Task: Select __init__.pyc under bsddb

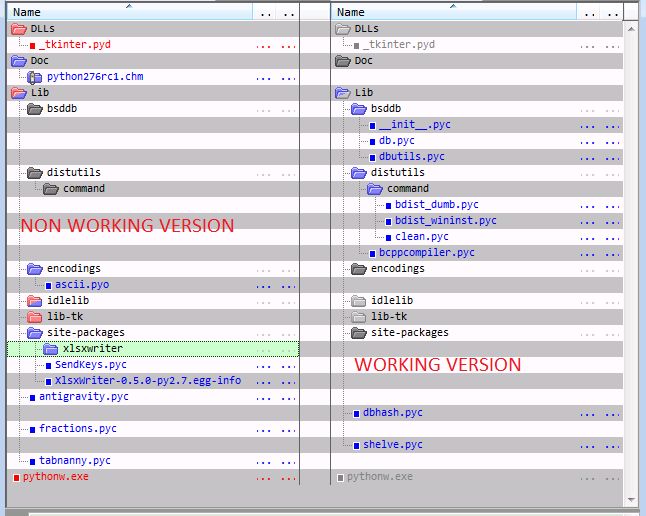Action: [x=414, y=125]
